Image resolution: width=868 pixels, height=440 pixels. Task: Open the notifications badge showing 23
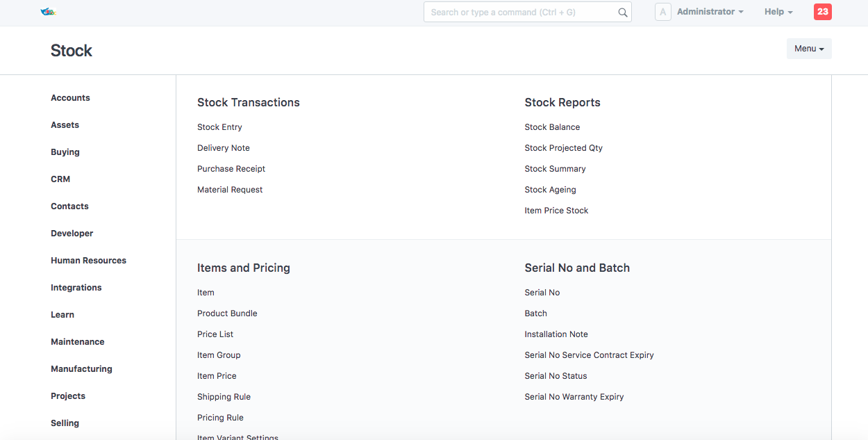pyautogui.click(x=823, y=12)
